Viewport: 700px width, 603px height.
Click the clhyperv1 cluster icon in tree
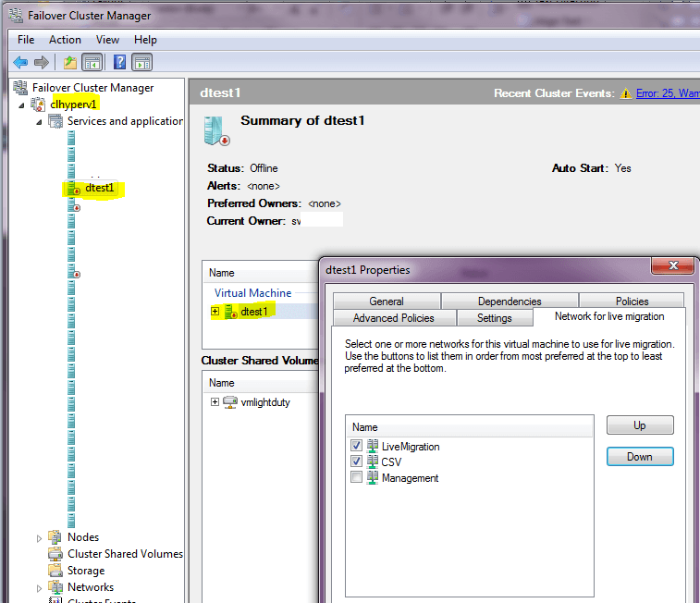[x=38, y=105]
